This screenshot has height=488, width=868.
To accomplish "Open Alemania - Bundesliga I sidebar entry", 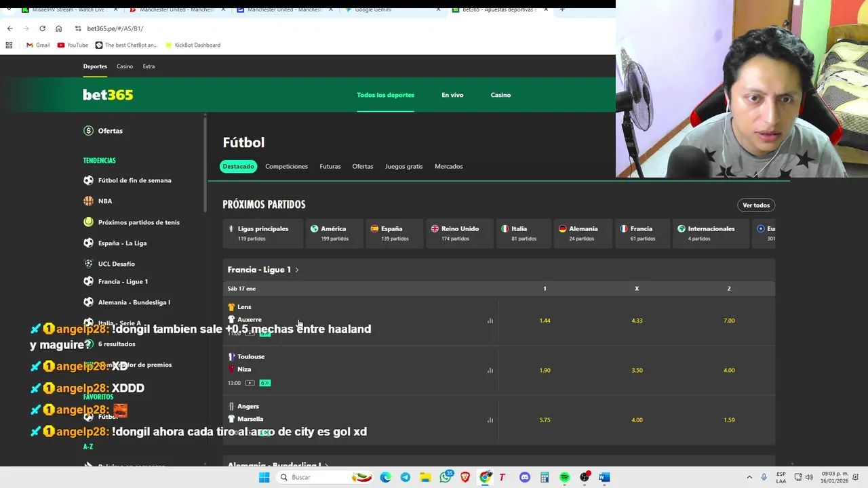I will 127,302.
